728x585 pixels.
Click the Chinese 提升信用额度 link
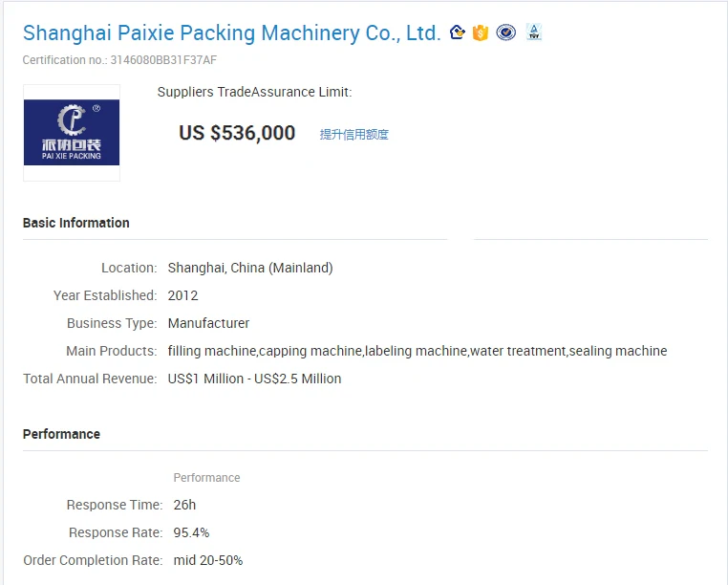point(353,134)
